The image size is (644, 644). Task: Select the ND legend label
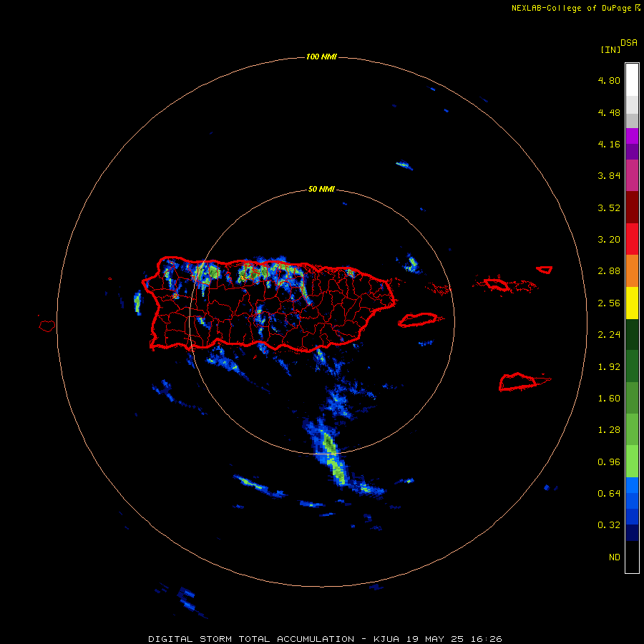coord(615,557)
